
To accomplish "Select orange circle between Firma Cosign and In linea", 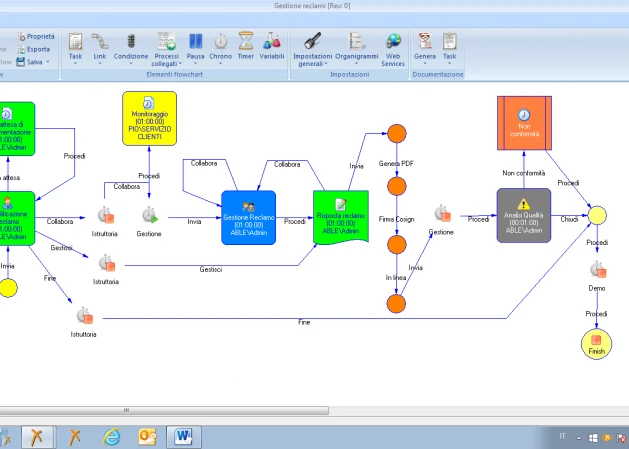I will [397, 245].
